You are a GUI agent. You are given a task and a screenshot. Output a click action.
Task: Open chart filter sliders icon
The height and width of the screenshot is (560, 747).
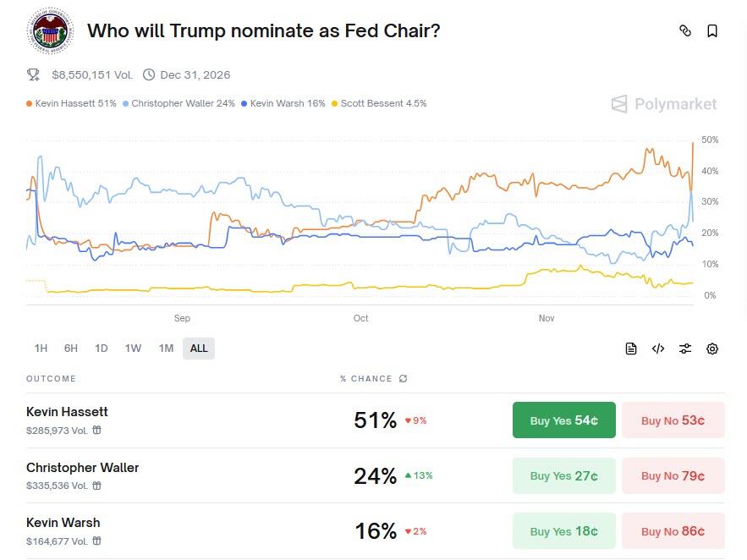tap(685, 349)
